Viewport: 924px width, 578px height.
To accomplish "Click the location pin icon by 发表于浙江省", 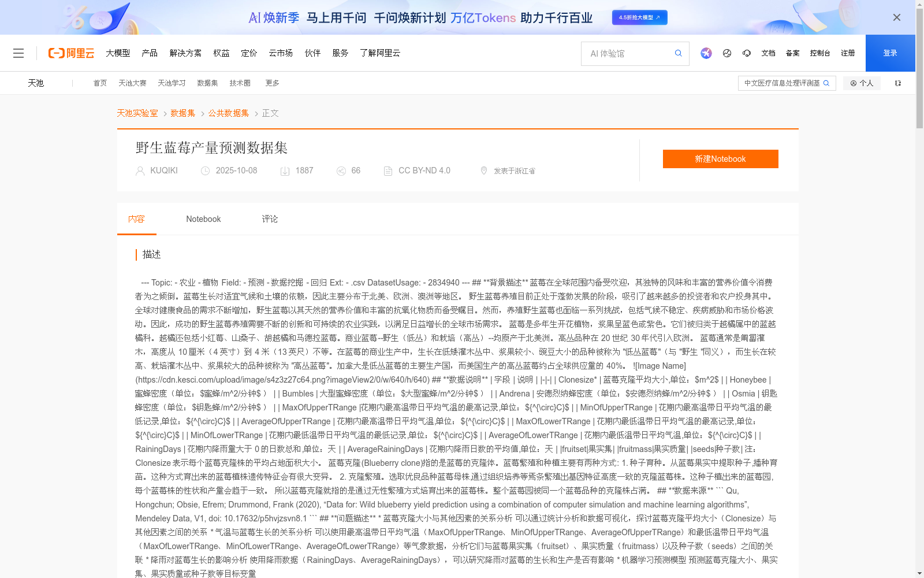I will [484, 171].
